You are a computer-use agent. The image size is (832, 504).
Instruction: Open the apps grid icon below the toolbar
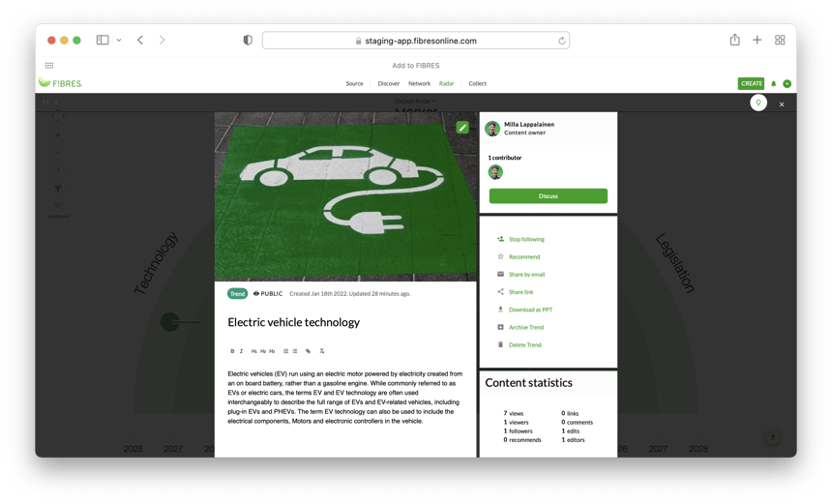click(49, 65)
